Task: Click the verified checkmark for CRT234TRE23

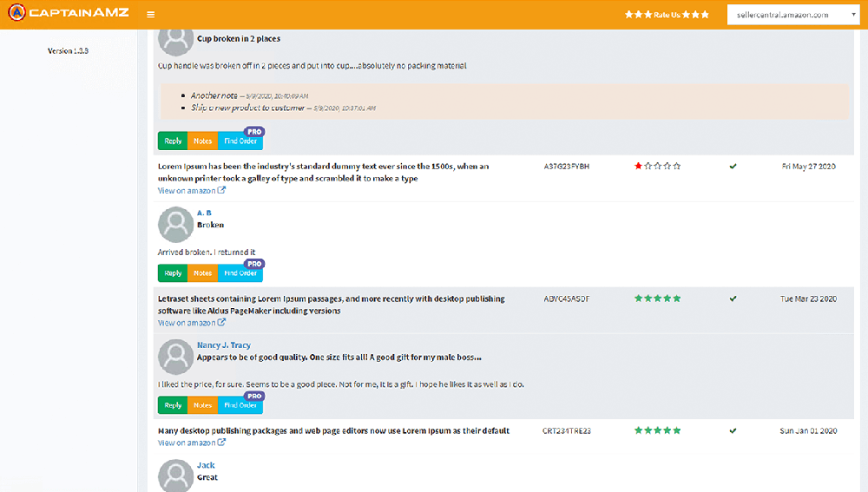Action: tap(733, 430)
